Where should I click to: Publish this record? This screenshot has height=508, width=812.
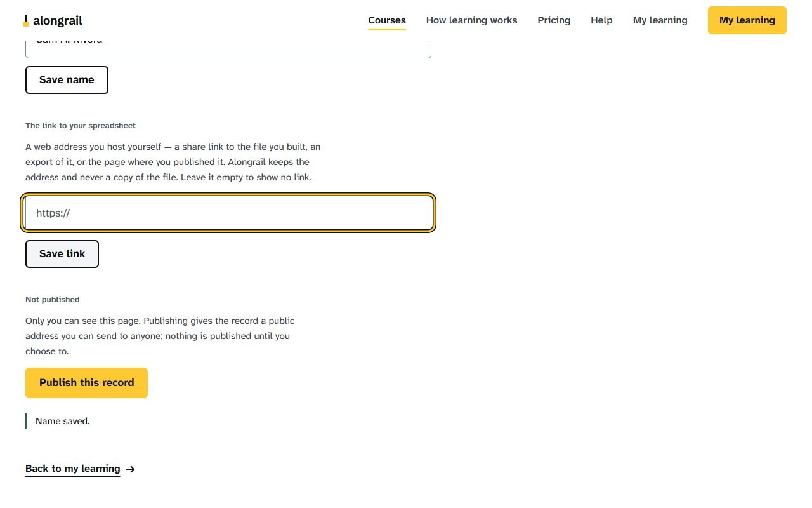[x=86, y=383]
